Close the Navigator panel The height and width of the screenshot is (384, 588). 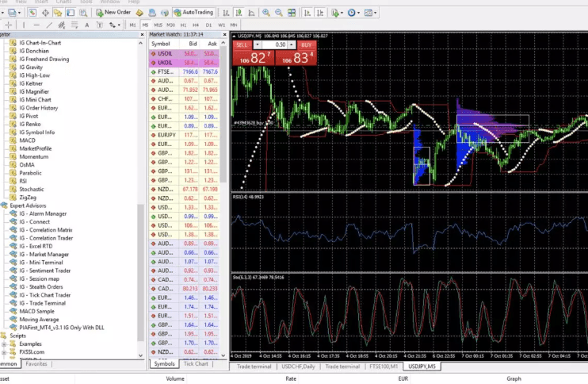pyautogui.click(x=142, y=35)
